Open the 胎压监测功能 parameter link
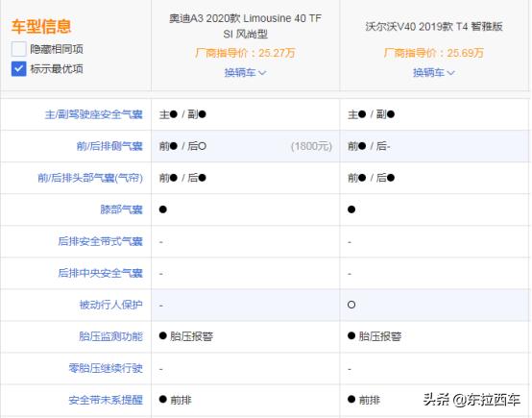532x418 pixels. 110,336
